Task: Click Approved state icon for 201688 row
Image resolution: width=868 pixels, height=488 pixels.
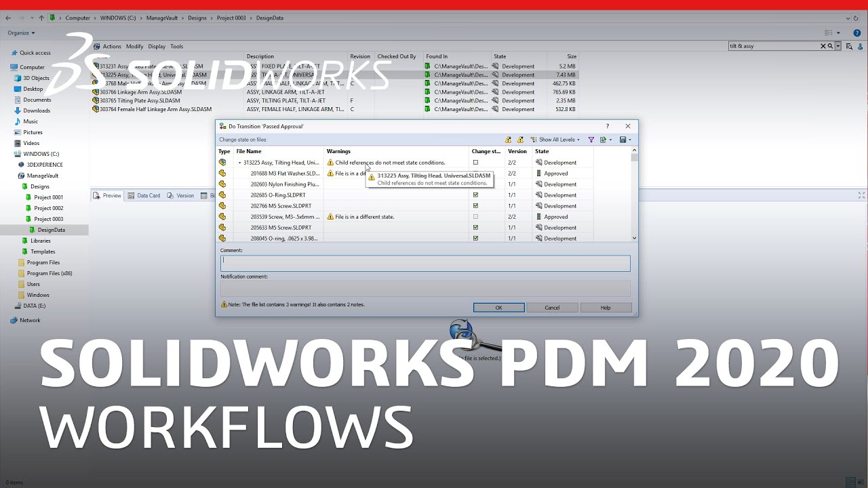Action: pos(539,174)
